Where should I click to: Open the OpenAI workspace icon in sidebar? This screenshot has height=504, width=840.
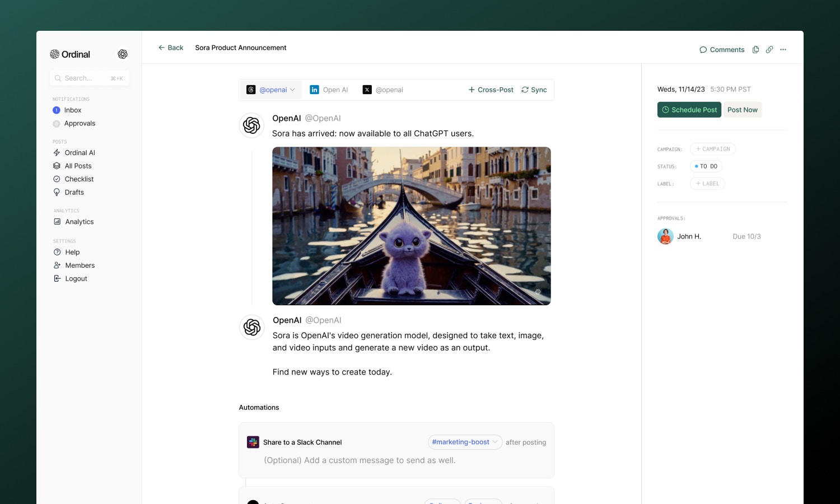click(x=123, y=54)
